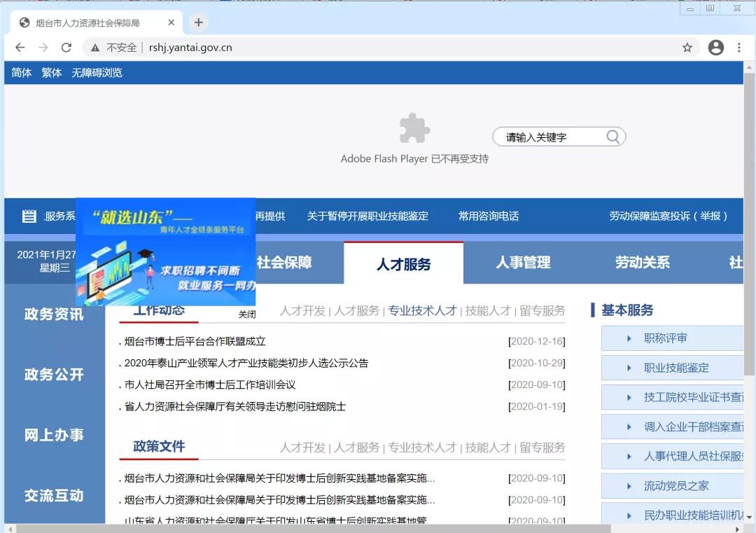This screenshot has height=533, width=756.
Task: Switch page to 简体 simplified Chinese
Action: tap(21, 72)
